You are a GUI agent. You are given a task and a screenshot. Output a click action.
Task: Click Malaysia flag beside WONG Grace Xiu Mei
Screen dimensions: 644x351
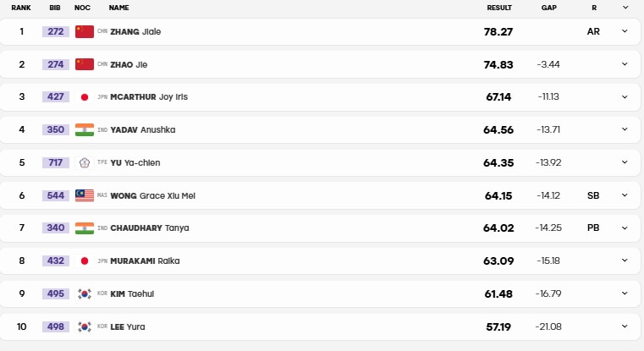pos(84,195)
